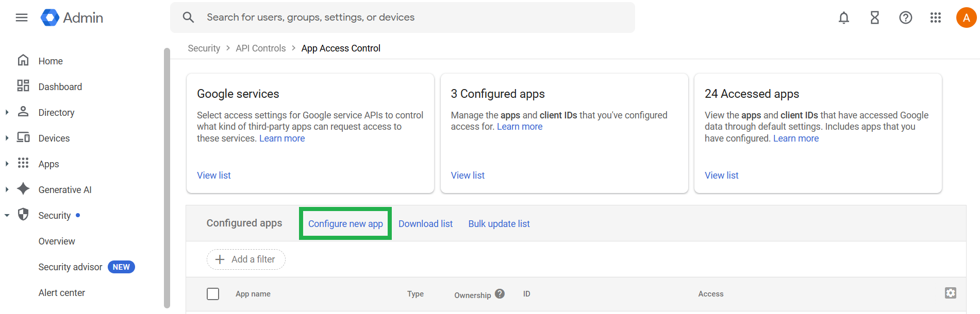This screenshot has height=314, width=980.
Task: Open the account avatar A
Action: pyautogui.click(x=967, y=18)
